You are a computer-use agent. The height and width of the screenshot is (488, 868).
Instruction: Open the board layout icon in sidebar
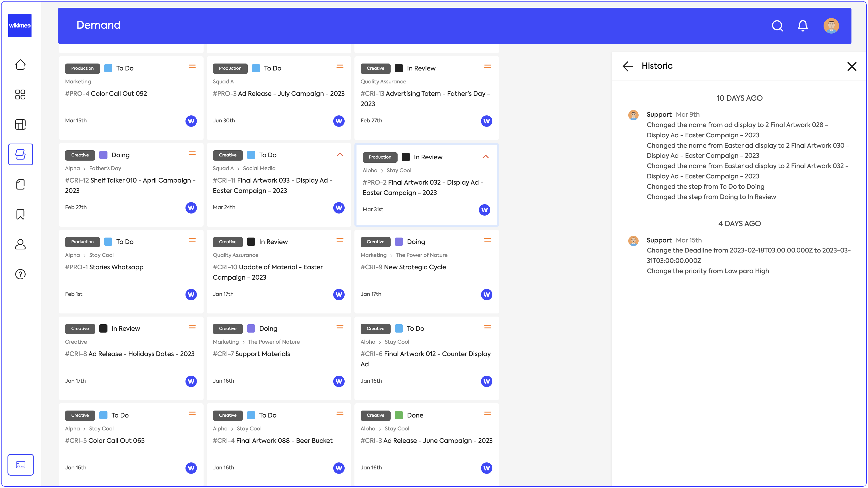click(x=20, y=124)
